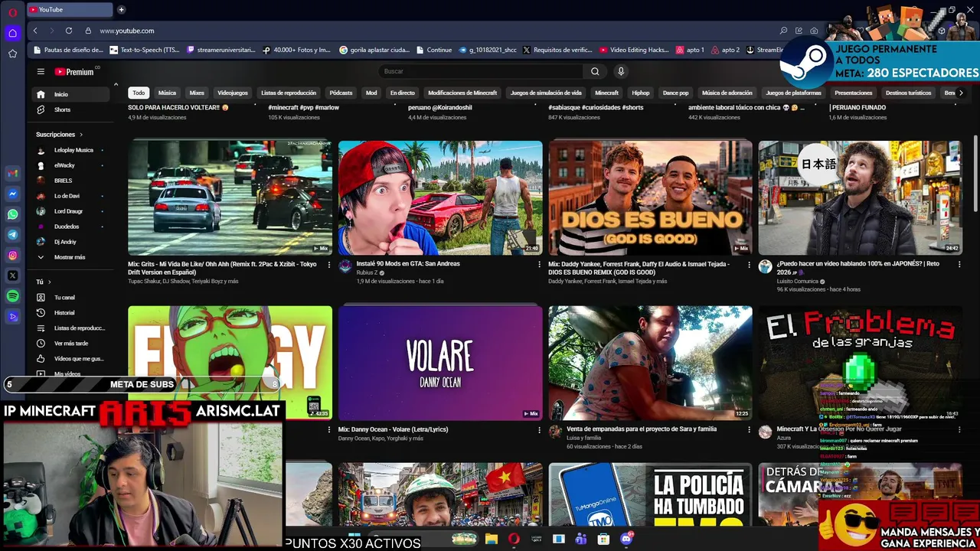Viewport: 980px width, 551px height.
Task: Open Telegram in Opera sidebar
Action: tap(13, 235)
